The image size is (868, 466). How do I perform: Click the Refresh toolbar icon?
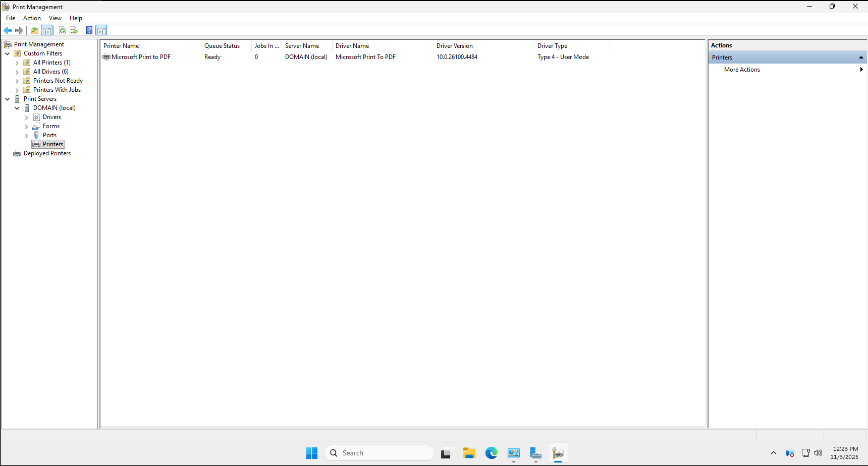tap(62, 30)
